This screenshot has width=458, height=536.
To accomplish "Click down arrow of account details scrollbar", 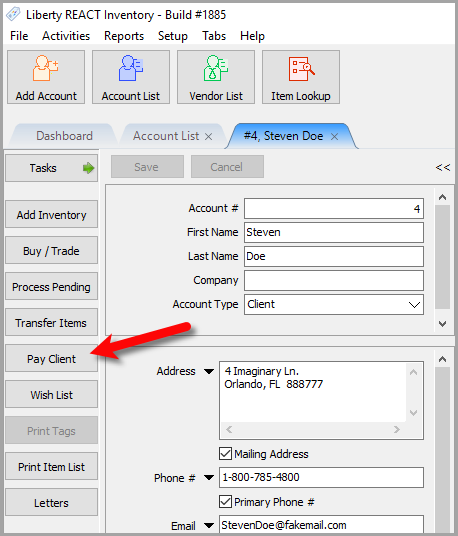I will tap(443, 323).
